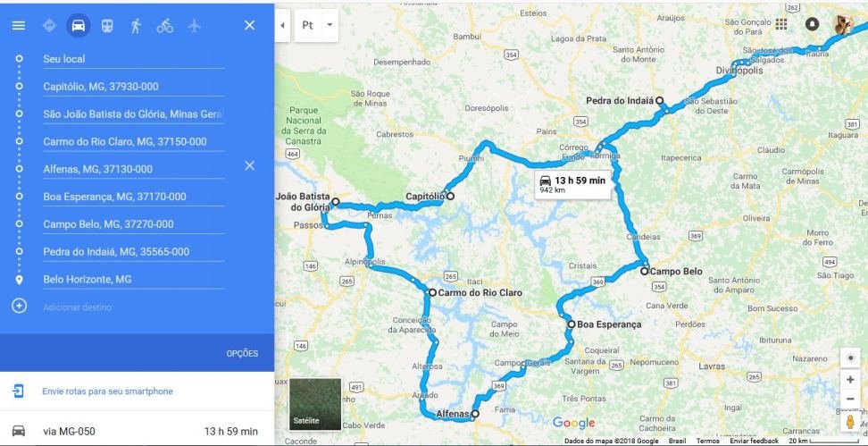
Task: Select the driving car travel mode
Action: [78, 26]
